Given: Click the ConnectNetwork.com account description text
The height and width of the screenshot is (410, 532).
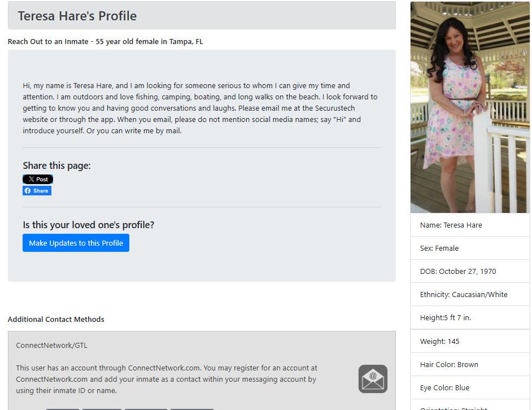Looking at the screenshot, I should 166,379.
